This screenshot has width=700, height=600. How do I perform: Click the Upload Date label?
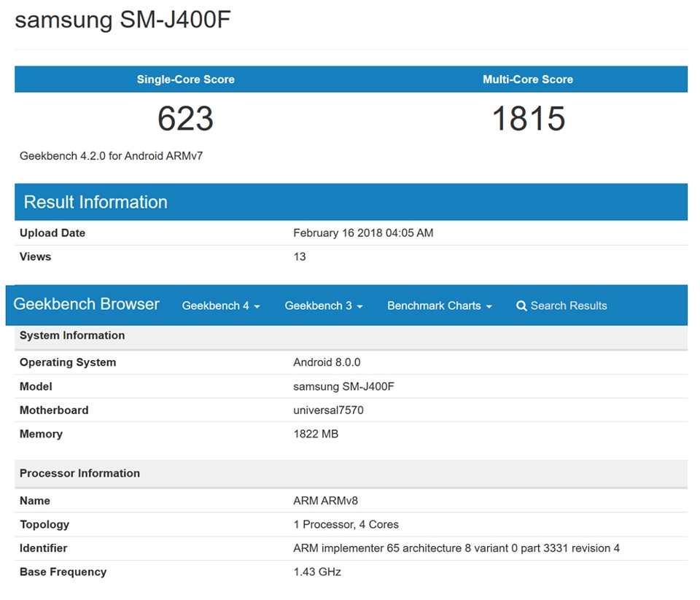pyautogui.click(x=52, y=233)
